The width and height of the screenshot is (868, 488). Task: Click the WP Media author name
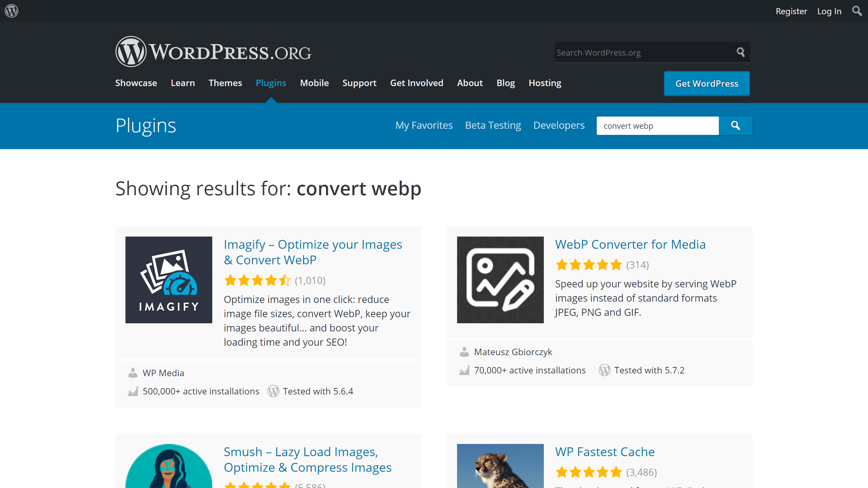tap(163, 373)
